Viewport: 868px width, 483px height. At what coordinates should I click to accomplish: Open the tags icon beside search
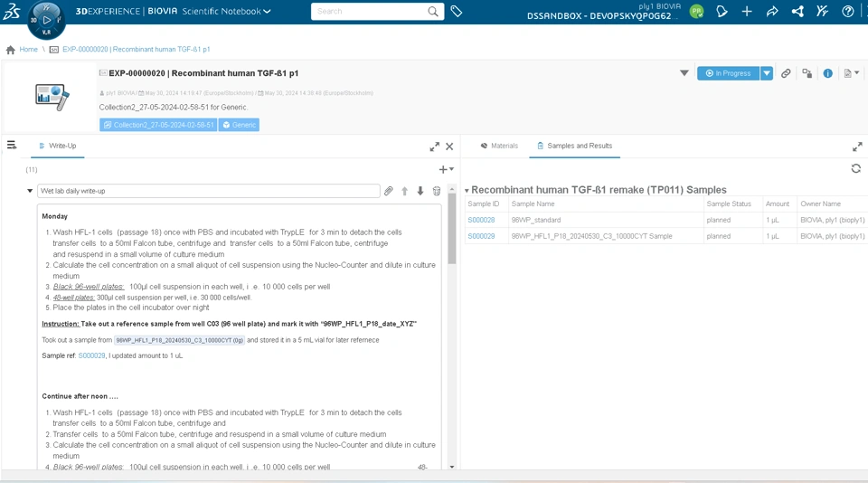point(456,11)
